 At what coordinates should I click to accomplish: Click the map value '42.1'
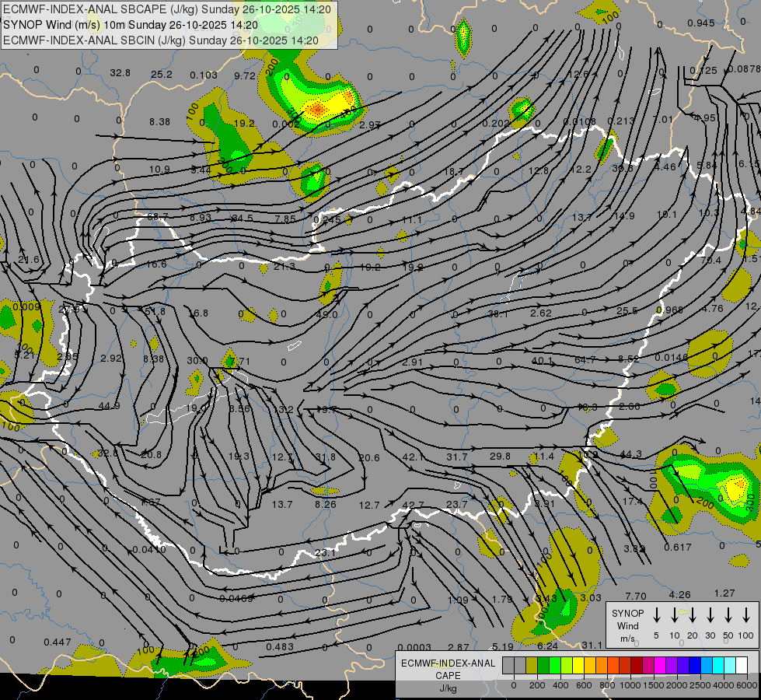click(x=413, y=457)
